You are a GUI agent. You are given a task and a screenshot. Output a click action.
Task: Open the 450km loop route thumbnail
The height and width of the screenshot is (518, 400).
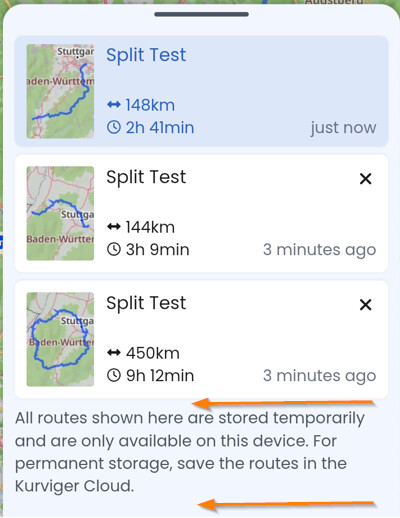(x=60, y=339)
